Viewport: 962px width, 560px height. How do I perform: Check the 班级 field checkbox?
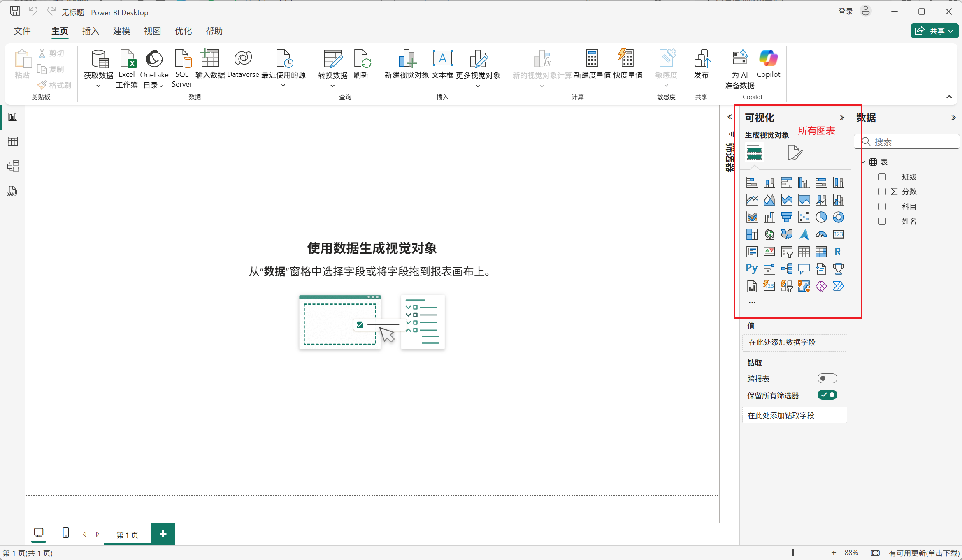(x=882, y=177)
